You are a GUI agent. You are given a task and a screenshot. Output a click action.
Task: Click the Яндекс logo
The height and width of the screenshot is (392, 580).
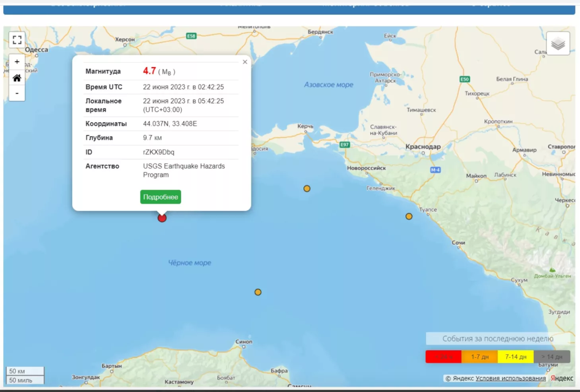click(562, 378)
